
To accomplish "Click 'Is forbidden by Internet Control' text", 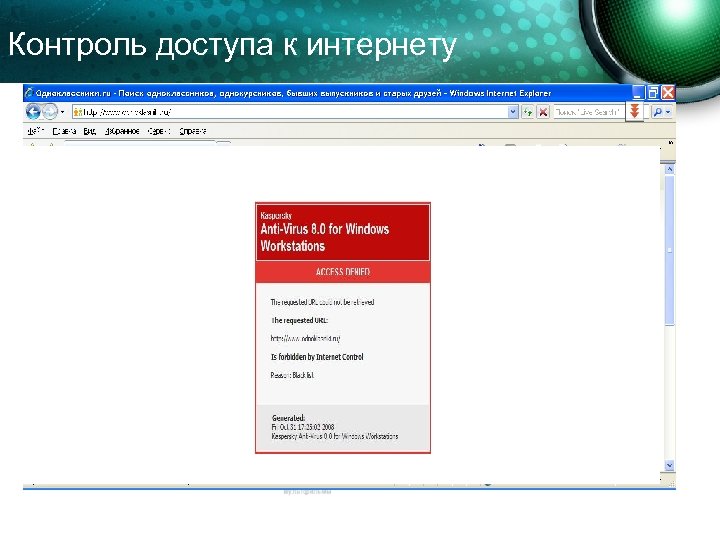I will tap(317, 357).
